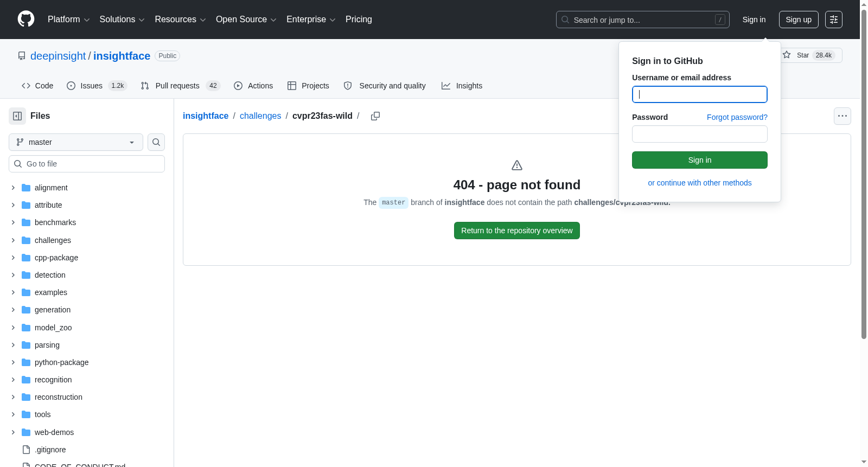Screen dimensions: 868x467
Task: Expand the model_zoo folder
Action: 13,328
